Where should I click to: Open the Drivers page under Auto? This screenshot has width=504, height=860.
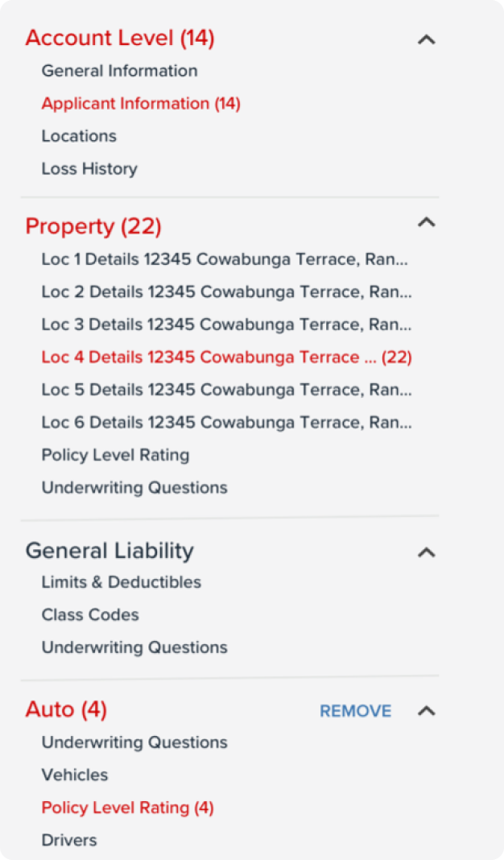click(x=69, y=840)
